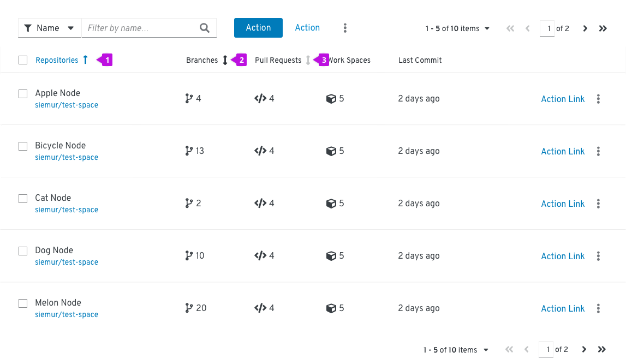Go to next page in top pagination
Image resolution: width=626 pixels, height=364 pixels.
[x=585, y=28]
